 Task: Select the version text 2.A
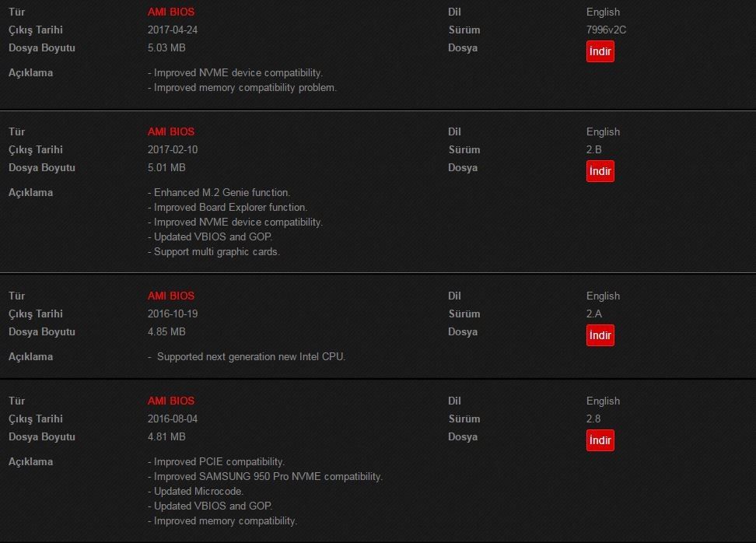click(x=594, y=314)
